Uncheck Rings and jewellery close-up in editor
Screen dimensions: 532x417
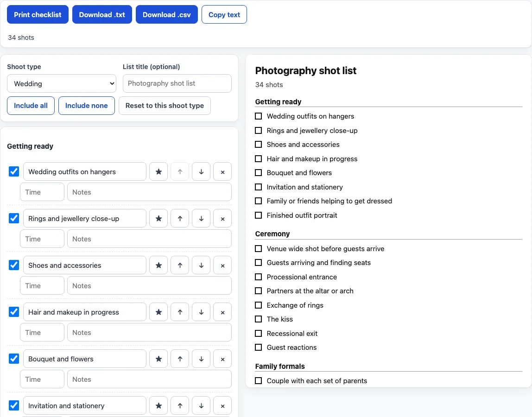click(14, 219)
